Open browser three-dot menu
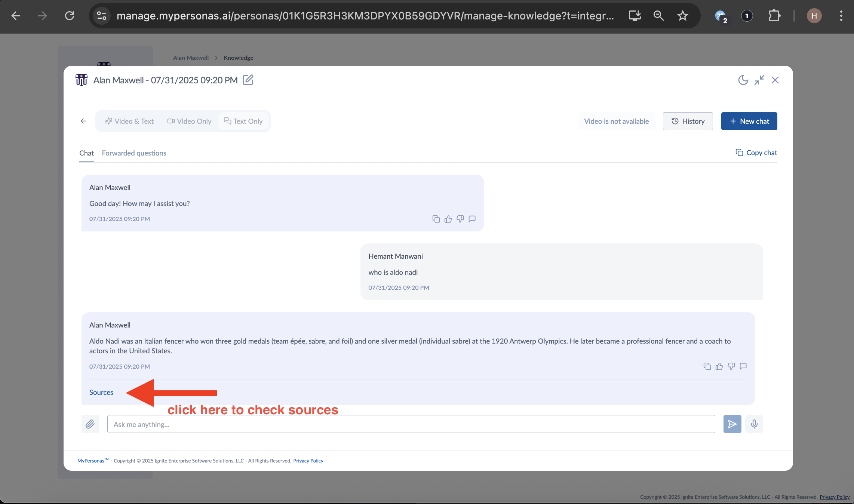Viewport: 854px width, 504px height. coord(841,16)
